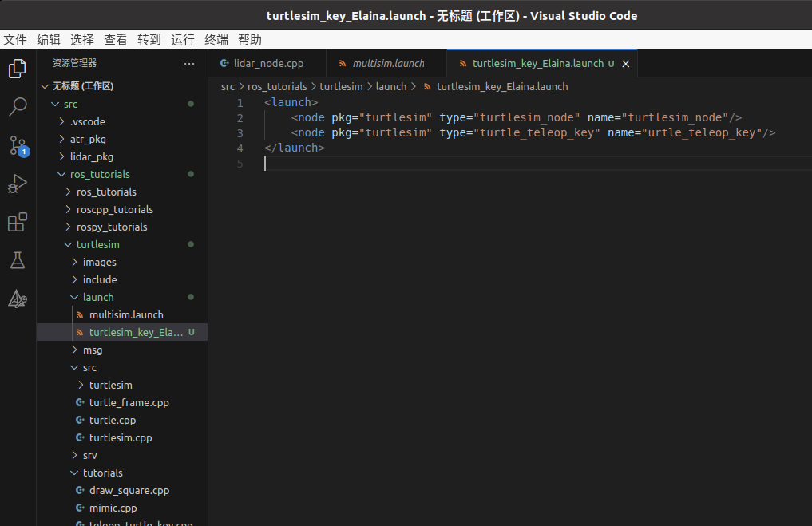Click the turtlesim breadcrumb segment

(341, 87)
